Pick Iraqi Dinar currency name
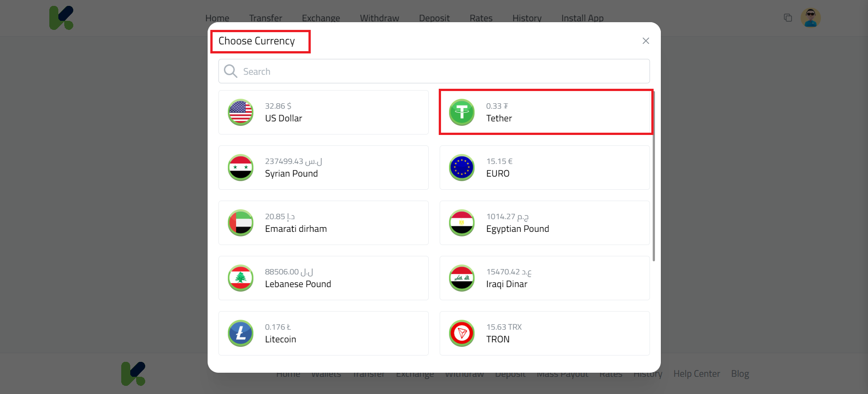868x394 pixels. click(x=507, y=284)
